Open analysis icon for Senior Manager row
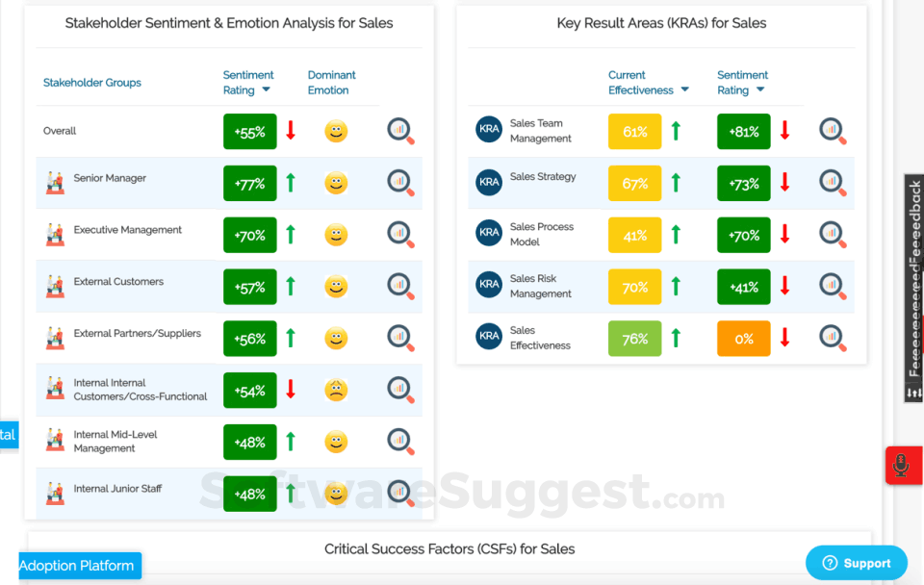924x585 pixels. 400,183
